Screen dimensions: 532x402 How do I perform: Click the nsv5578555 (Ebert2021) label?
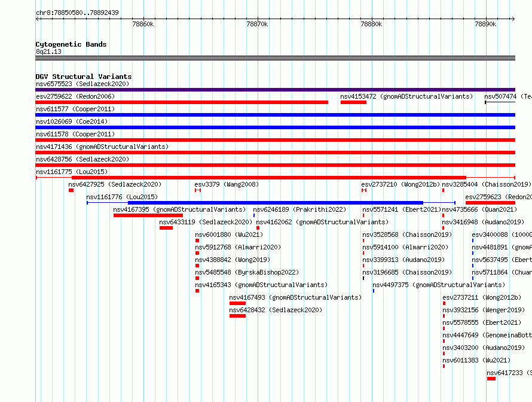[x=482, y=322]
